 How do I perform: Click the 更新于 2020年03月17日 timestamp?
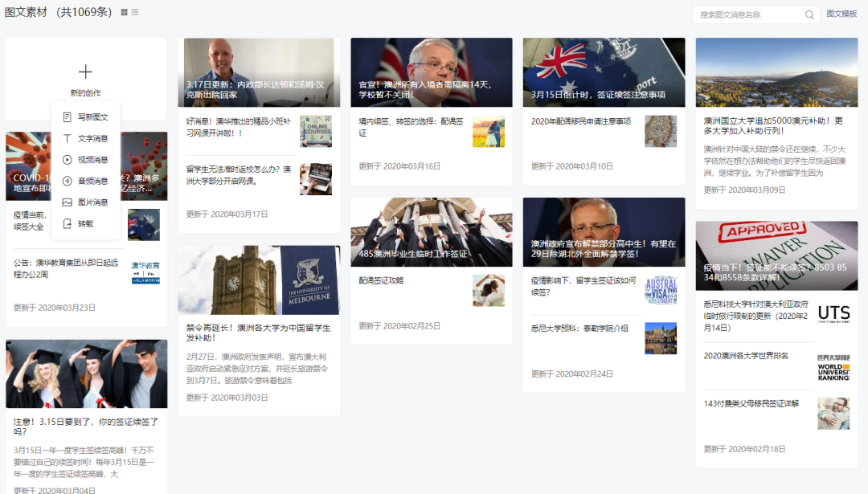227,214
